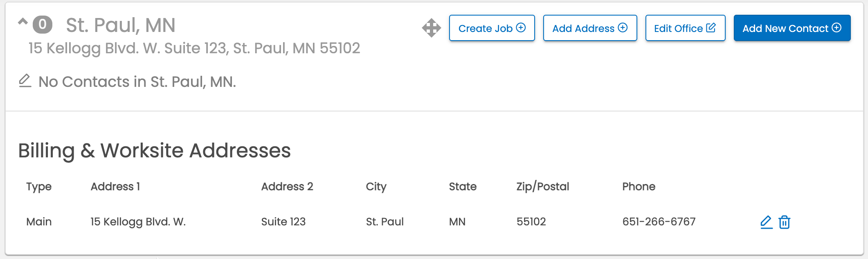
Task: Collapse the St. Paul, MN office section
Action: coord(23,22)
